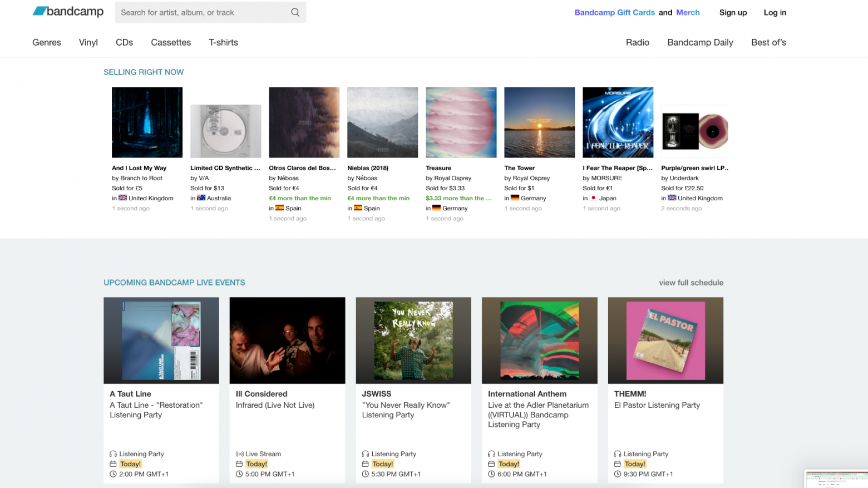Open the view full schedule link

click(691, 283)
